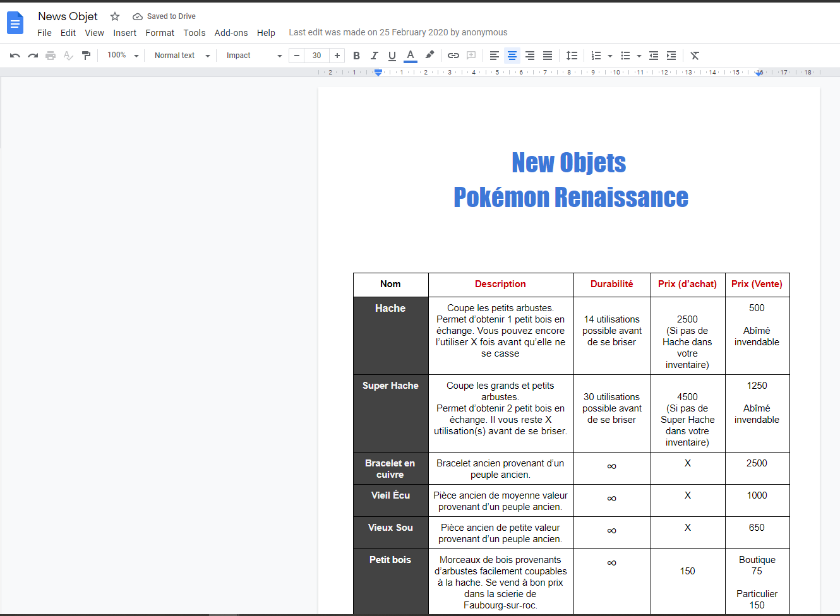Undo the last action
Screen dimensions: 840x616
click(15, 56)
